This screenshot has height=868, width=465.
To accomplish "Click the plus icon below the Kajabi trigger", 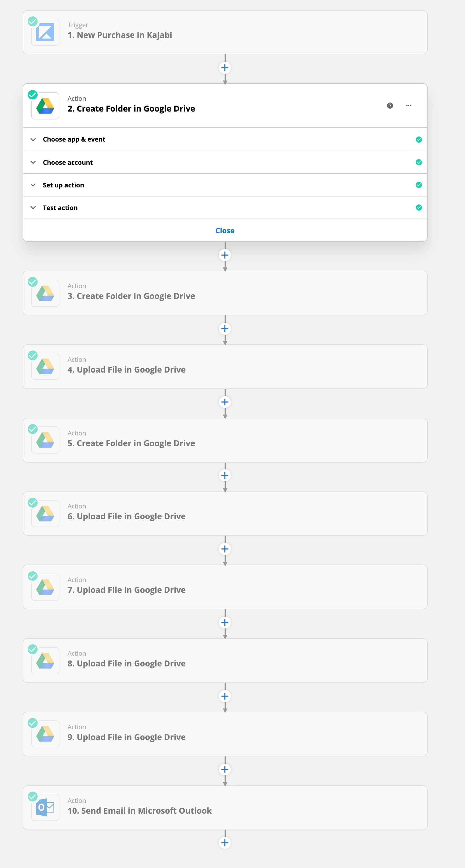I will (x=225, y=68).
